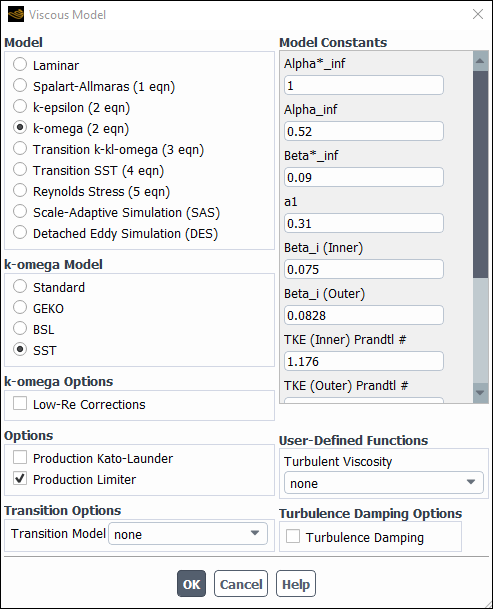Pick Transition SST (4 eqn) model
Viewport: 493px width, 609px height.
point(20,169)
